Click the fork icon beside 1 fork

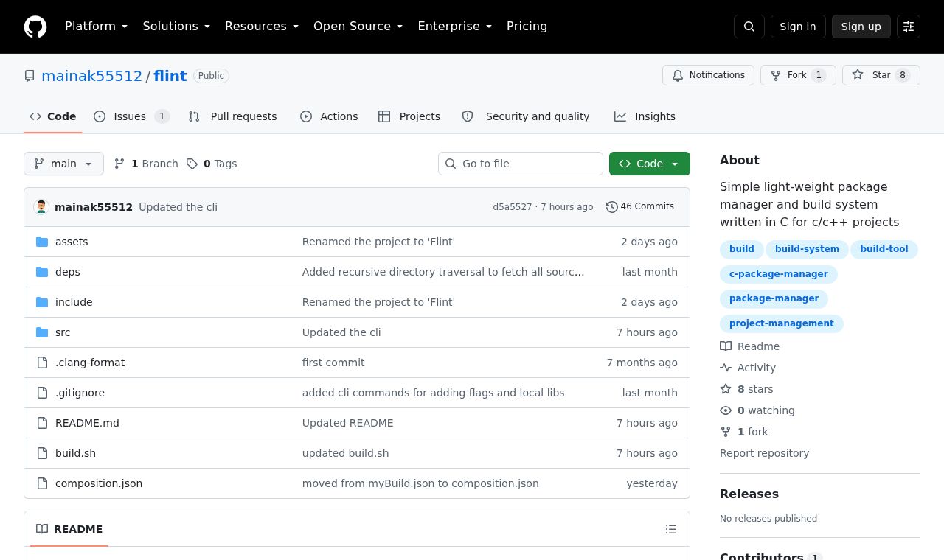click(726, 432)
